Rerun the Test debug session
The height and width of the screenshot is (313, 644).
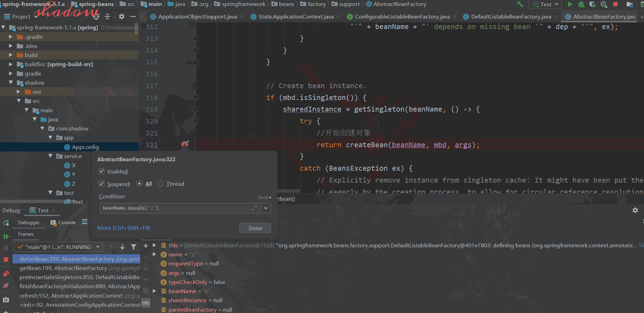[x=6, y=223]
